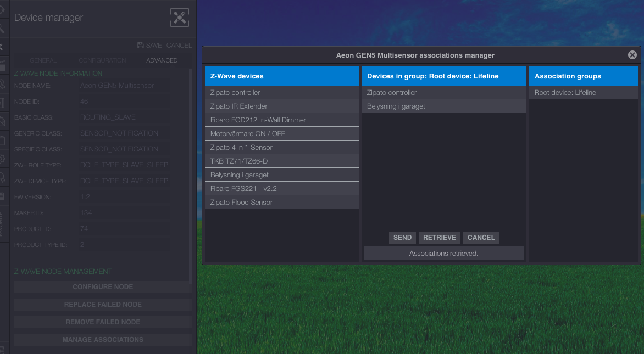Close the associations manager dialog
Screen dimensions: 644x354
632,55
